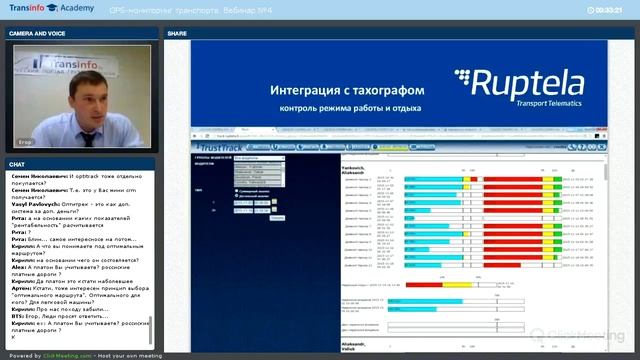Screen dimensions: 640x360
Task: Open the calendar icon beside the start date
Action: click(x=274, y=202)
